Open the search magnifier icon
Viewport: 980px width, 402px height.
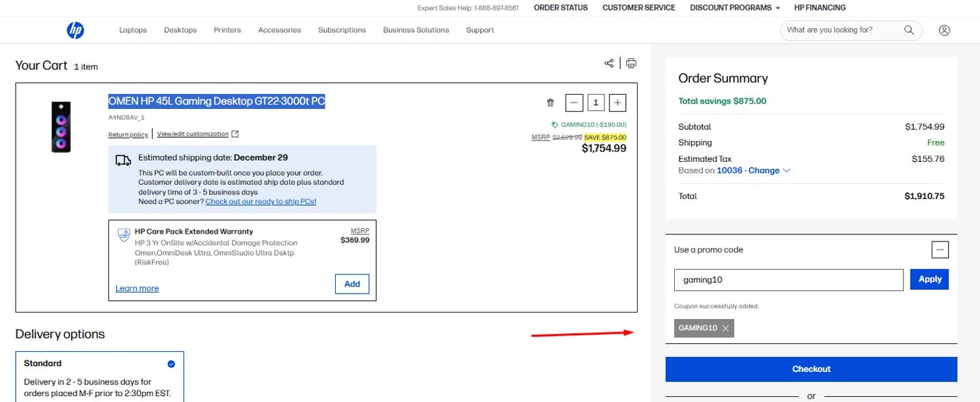pos(909,30)
